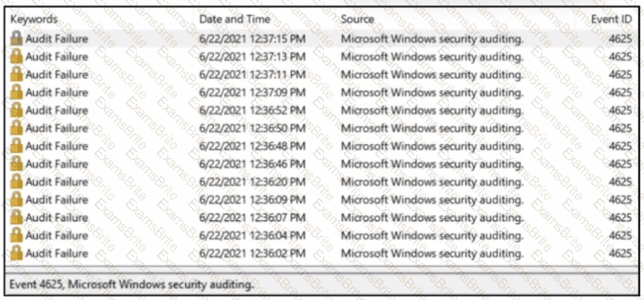Click the Event 4625 details pane header
Screen dimensions: 644x300
132,283
